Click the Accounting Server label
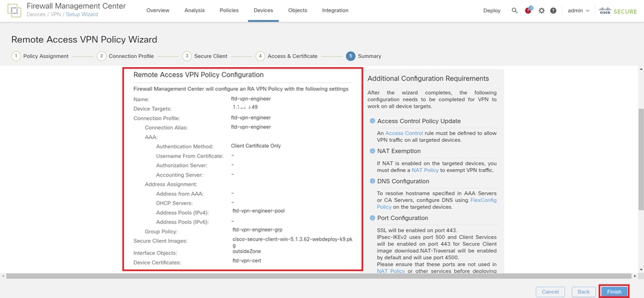Screen dimensions: 644x298 tap(180, 175)
